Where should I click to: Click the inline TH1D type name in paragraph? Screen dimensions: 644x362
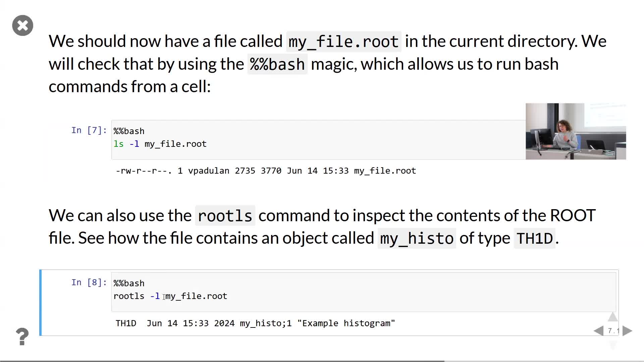[x=534, y=238]
